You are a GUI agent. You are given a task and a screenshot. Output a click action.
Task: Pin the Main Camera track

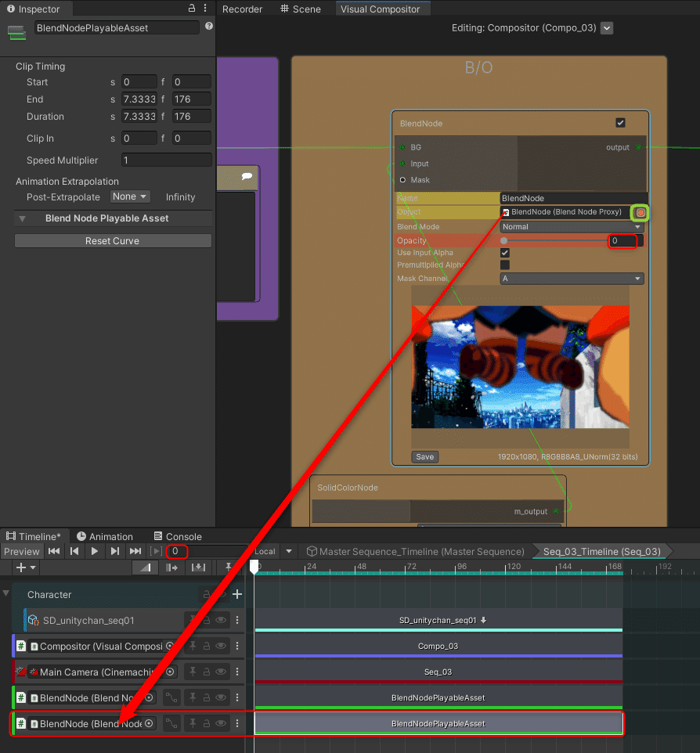point(193,672)
